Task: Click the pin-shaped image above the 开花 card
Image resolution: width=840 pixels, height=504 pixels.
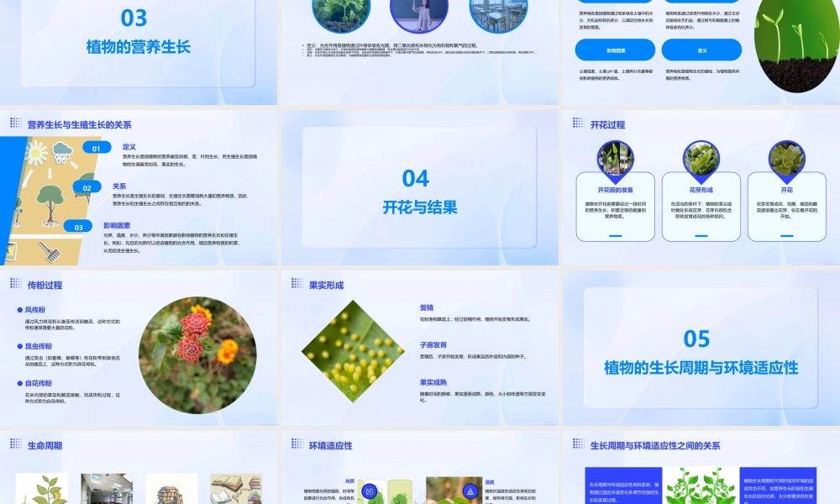Action: point(786,162)
